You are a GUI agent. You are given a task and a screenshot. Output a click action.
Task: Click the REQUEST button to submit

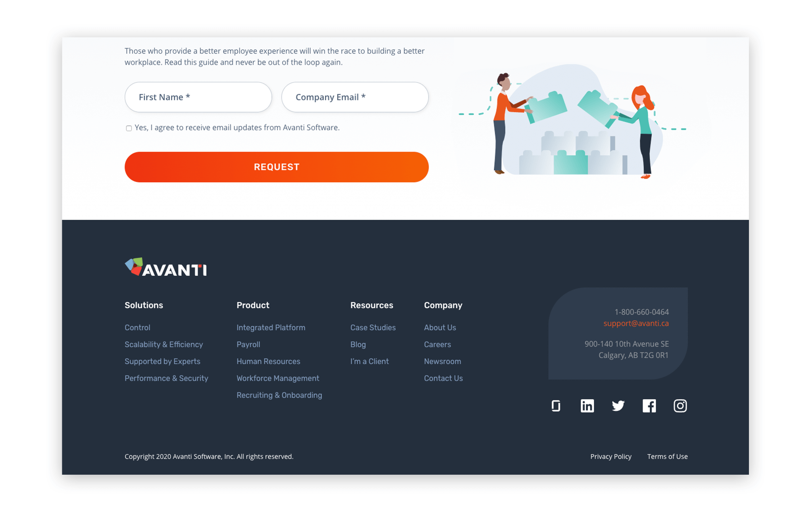276,166
